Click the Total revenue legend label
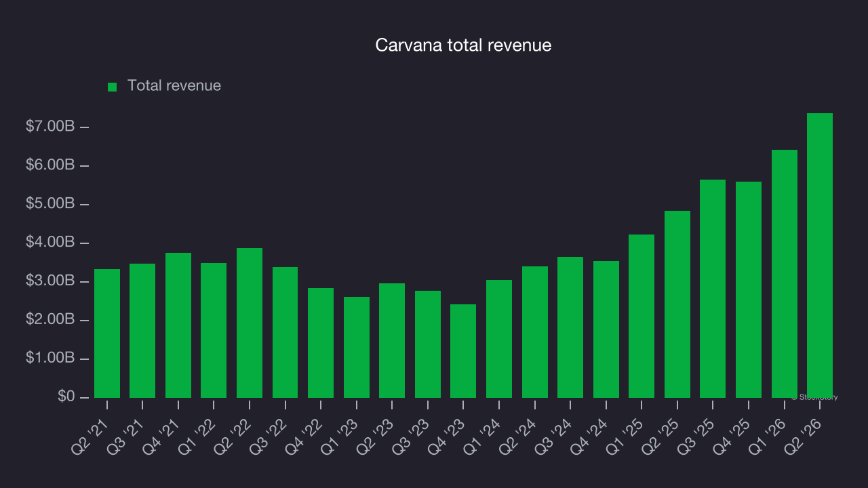The width and height of the screenshot is (868, 488). click(174, 86)
